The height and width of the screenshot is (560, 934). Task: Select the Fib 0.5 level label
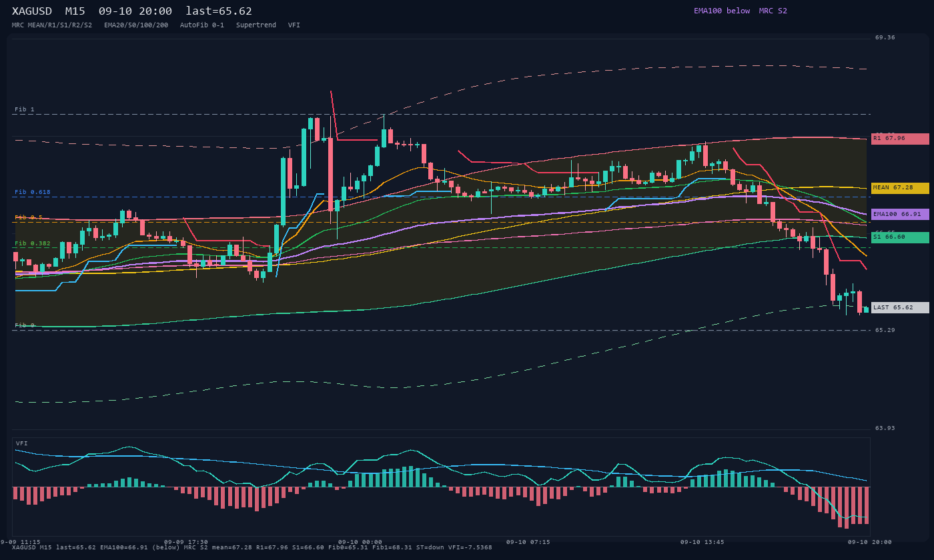point(29,217)
